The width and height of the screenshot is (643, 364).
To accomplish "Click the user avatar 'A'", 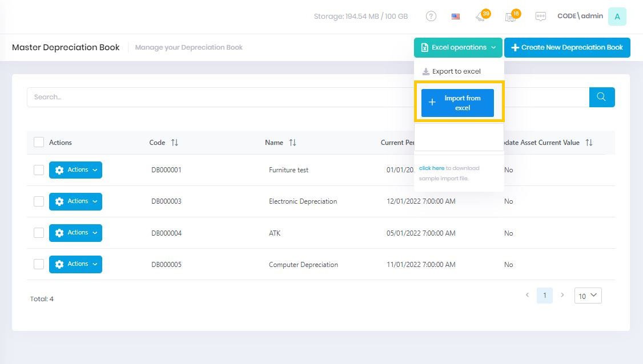I will tap(617, 17).
